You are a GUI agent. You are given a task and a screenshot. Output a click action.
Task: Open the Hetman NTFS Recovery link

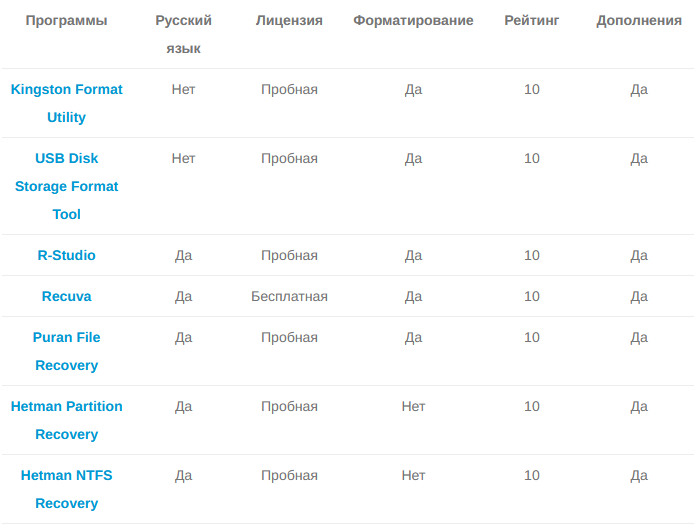tap(66, 489)
